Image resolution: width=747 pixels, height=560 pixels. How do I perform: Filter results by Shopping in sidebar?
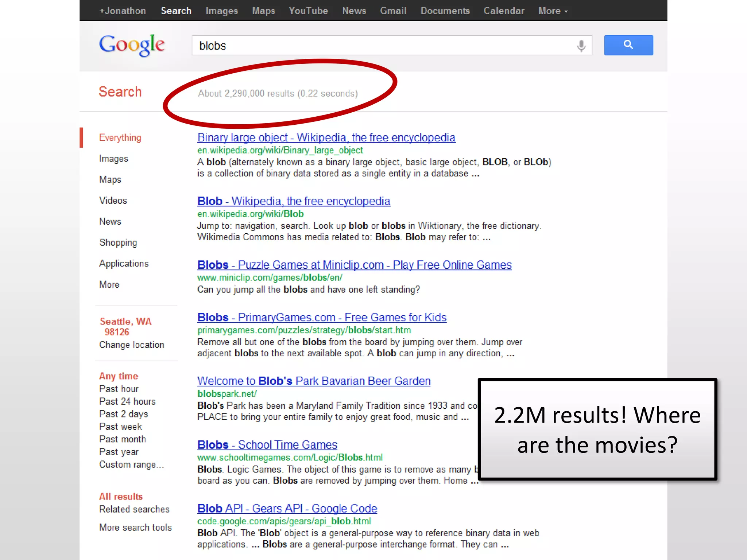[x=118, y=243]
